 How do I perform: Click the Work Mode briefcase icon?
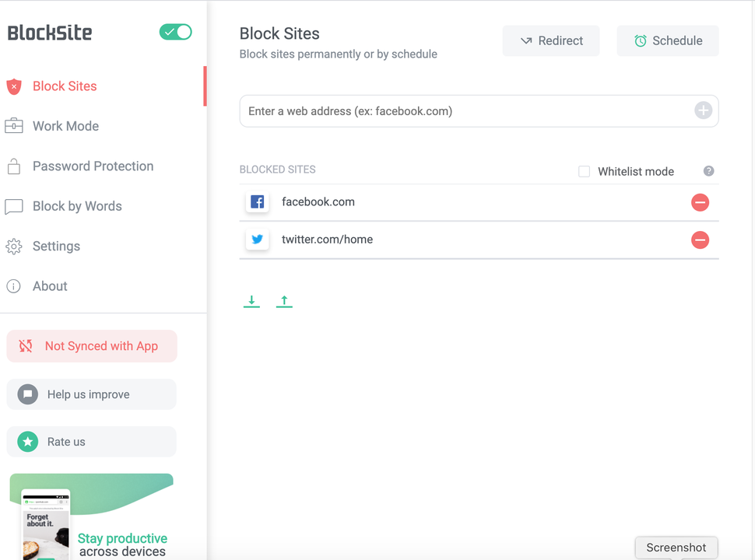pyautogui.click(x=13, y=126)
